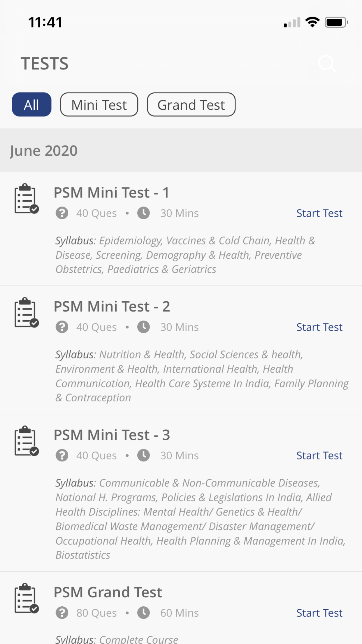Tap clock icon beside Mini Test 2 duration
Image resolution: width=362 pixels, height=644 pixels.
pos(143,327)
